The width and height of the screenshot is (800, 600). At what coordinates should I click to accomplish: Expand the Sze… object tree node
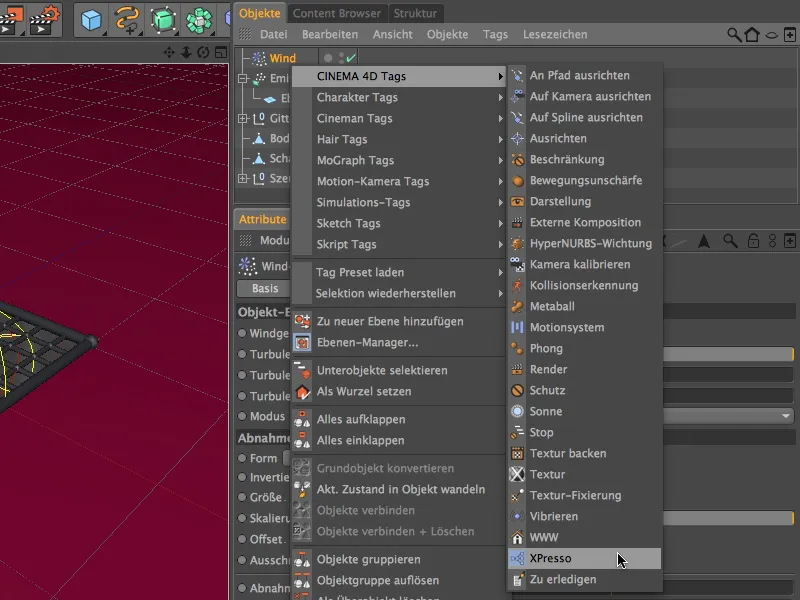[x=243, y=179]
